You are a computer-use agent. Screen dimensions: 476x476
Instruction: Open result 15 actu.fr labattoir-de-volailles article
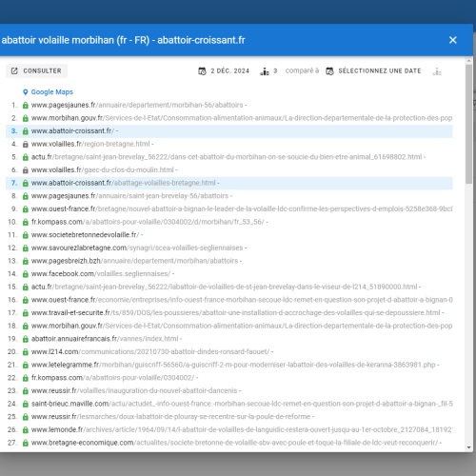225,288
